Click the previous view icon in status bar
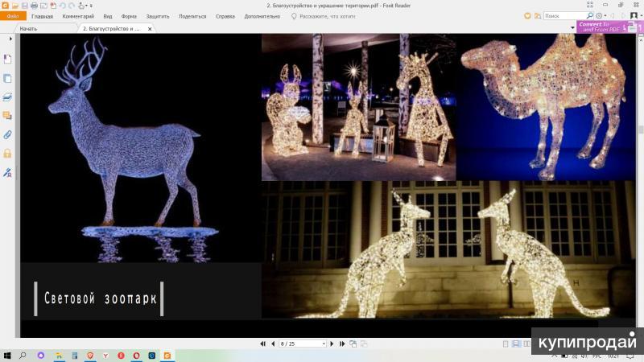 [353, 344]
